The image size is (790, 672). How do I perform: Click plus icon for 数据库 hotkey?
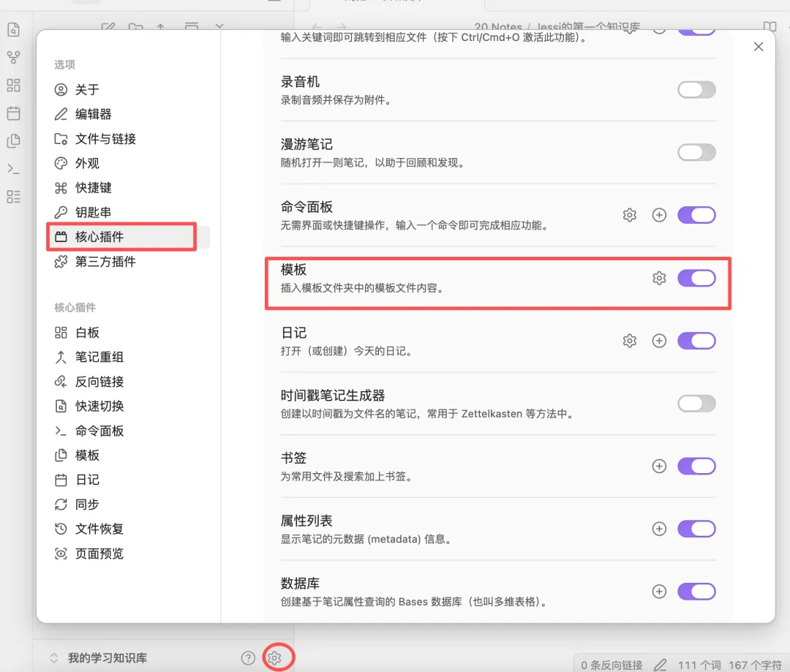(659, 592)
